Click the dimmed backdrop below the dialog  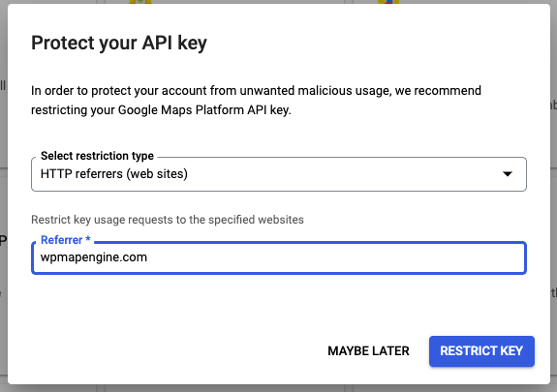[x=279, y=388]
